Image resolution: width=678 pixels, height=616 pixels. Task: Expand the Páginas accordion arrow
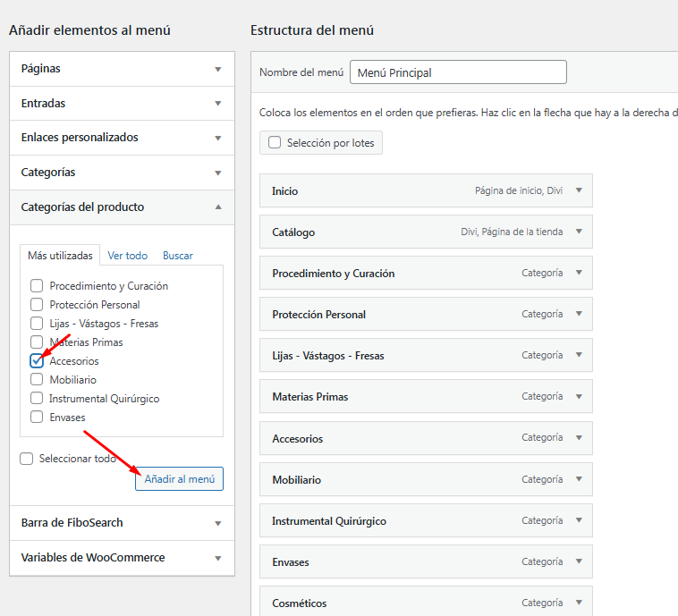point(217,69)
